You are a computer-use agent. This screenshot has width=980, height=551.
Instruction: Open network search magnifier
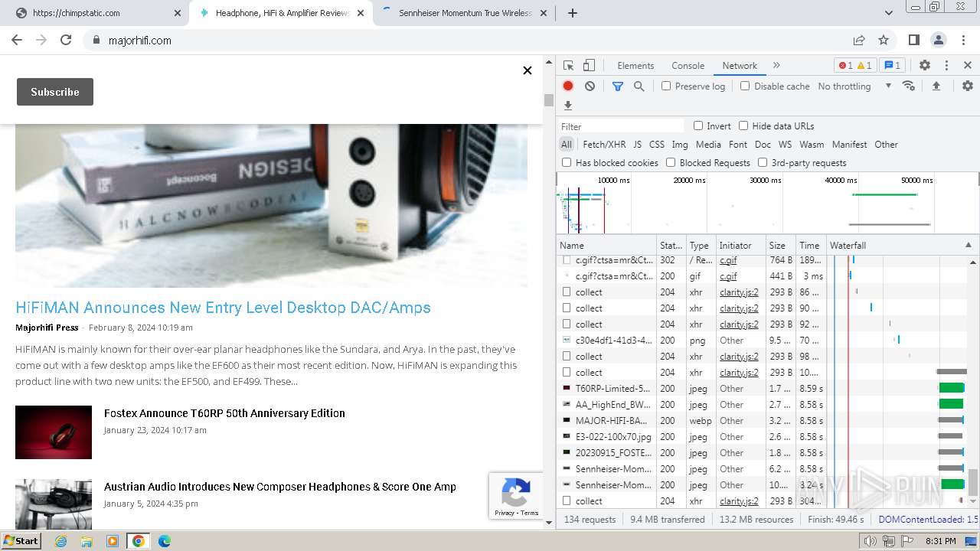[x=639, y=86]
